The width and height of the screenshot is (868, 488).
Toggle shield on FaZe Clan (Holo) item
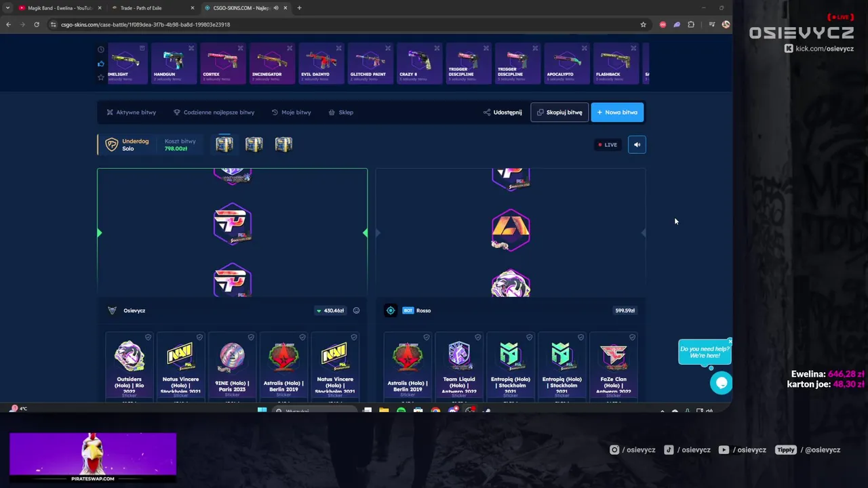coord(632,337)
